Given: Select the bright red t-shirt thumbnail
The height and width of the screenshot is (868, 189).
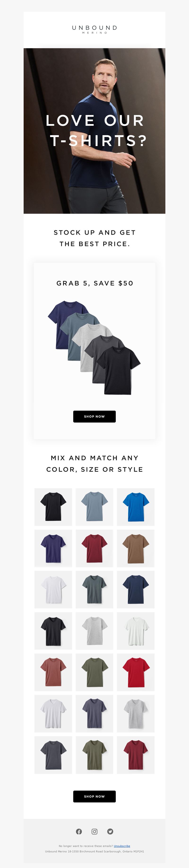Looking at the screenshot, I should (x=136, y=672).
